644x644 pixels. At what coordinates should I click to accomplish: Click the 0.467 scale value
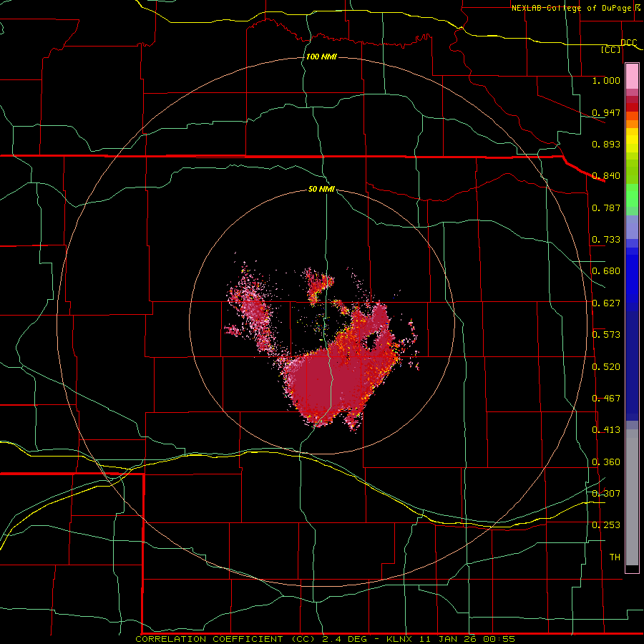606,399
